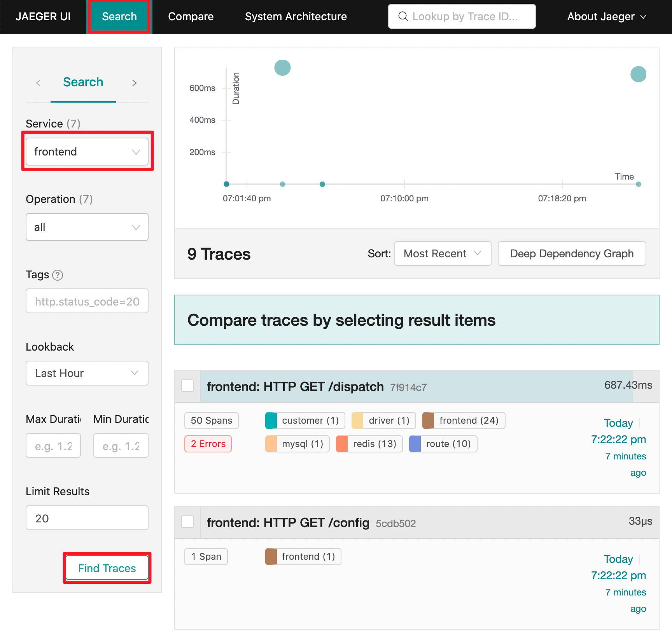
Task: Click the 400ms axis label
Action: (x=202, y=120)
